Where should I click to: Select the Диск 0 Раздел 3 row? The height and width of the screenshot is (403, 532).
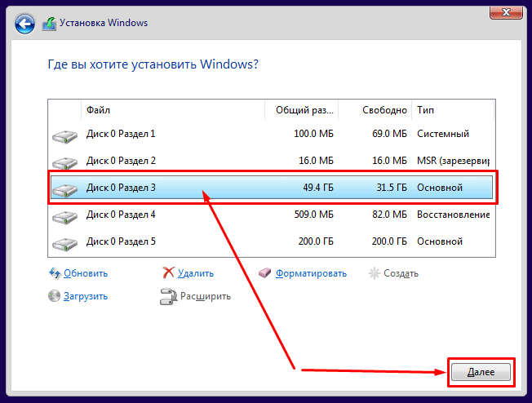271,188
